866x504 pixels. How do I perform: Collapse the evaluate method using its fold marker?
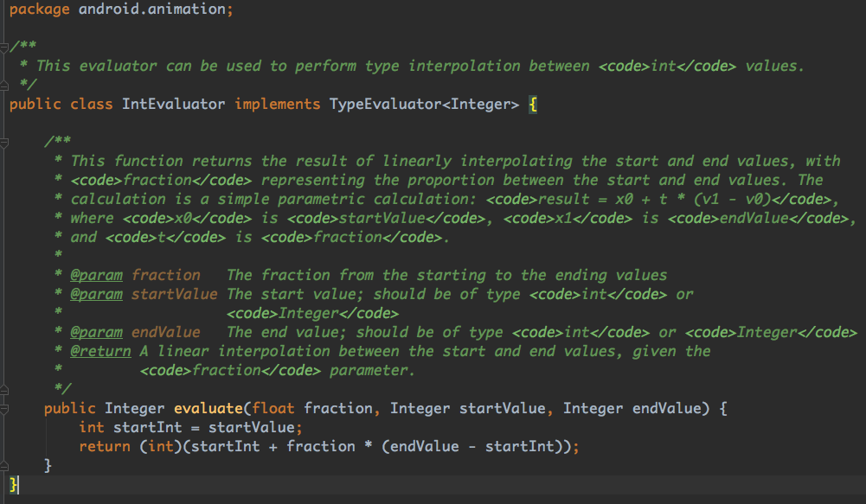[4, 408]
